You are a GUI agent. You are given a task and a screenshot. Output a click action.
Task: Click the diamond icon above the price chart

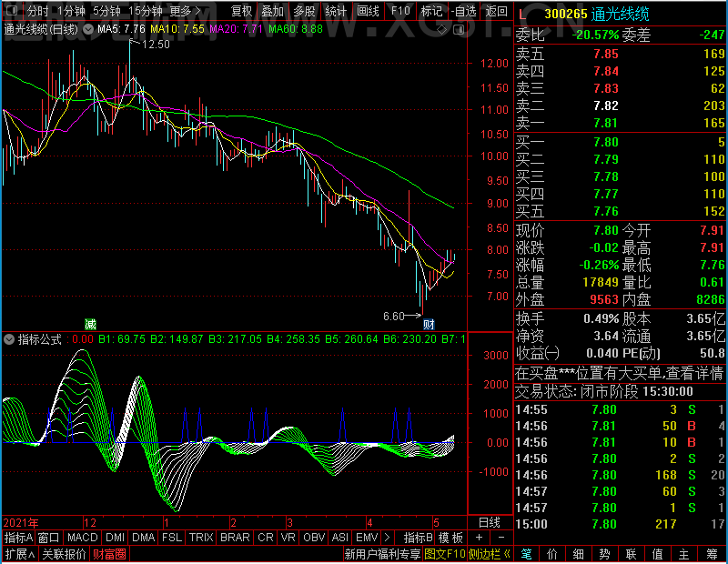pyautogui.click(x=442, y=30)
